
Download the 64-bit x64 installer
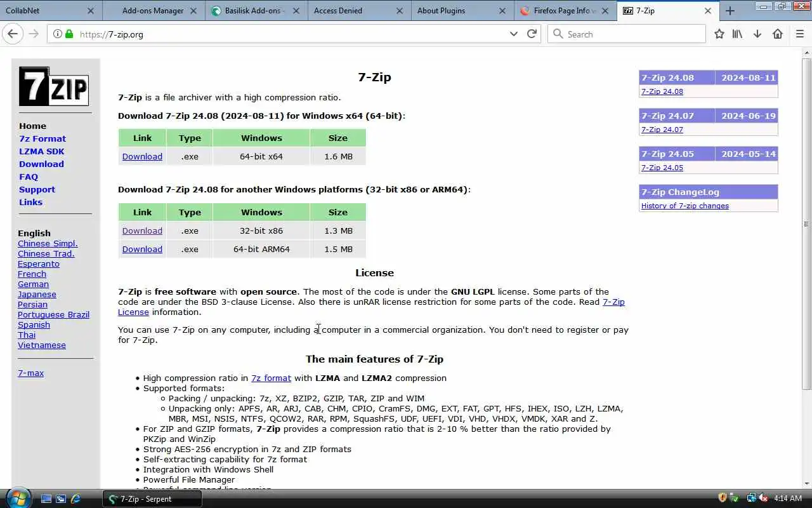tap(142, 156)
